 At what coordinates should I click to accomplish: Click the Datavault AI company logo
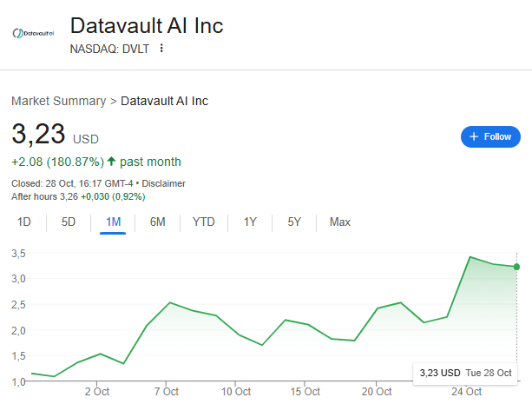33,33
